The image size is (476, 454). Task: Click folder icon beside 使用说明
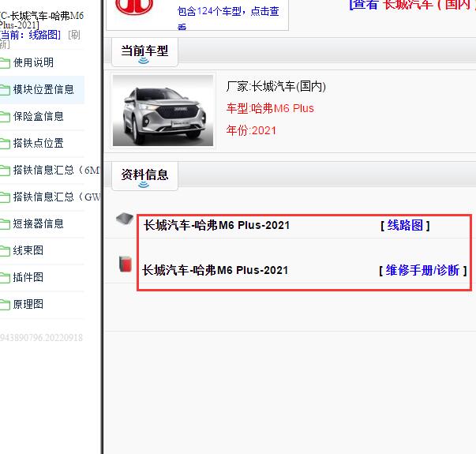click(5, 63)
